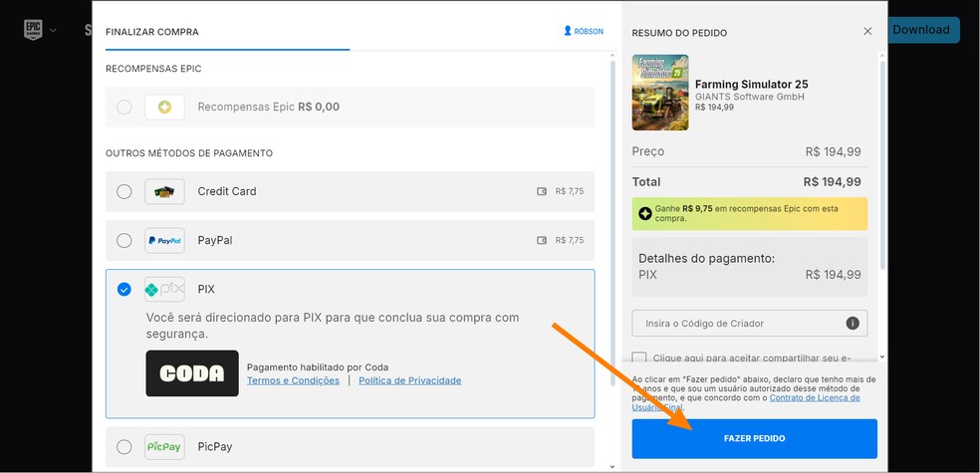980x473 pixels.
Task: Click the Download button behind the dialog
Action: point(923,30)
